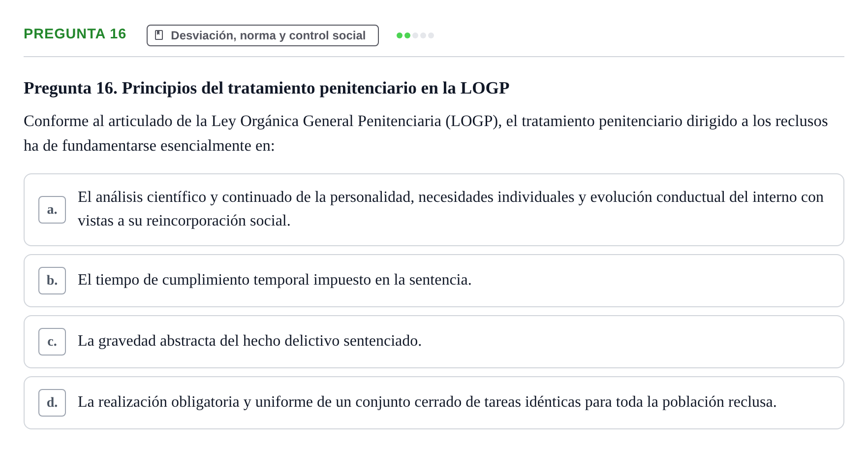
Task: Click the letter badge 'd.'
Action: 52,403
